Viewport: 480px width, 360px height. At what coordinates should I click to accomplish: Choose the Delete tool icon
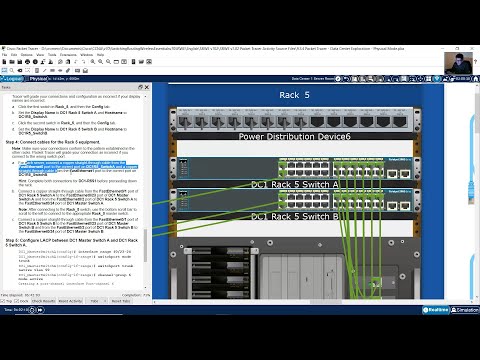[x=20, y=70]
